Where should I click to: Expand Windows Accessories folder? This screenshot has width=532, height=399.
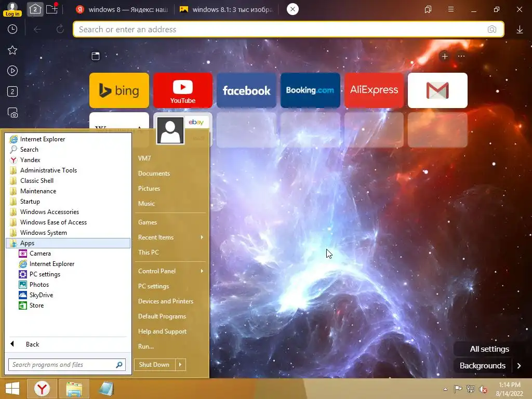tap(68, 212)
